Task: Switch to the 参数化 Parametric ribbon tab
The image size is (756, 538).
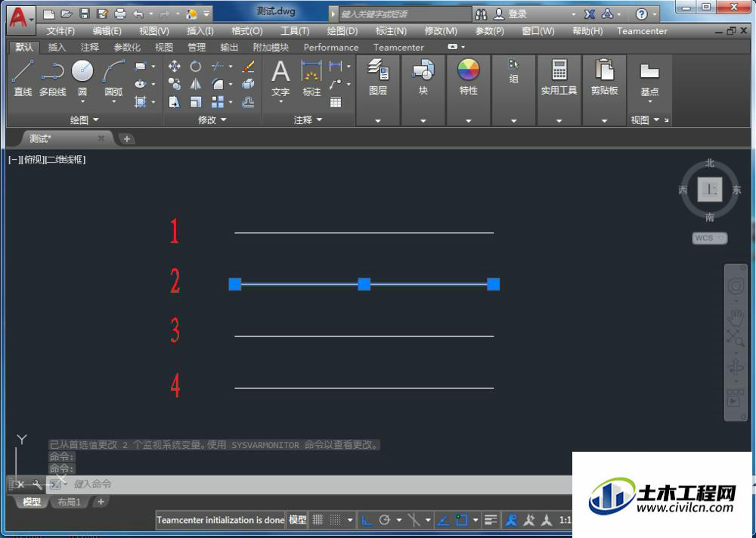Action: [127, 47]
